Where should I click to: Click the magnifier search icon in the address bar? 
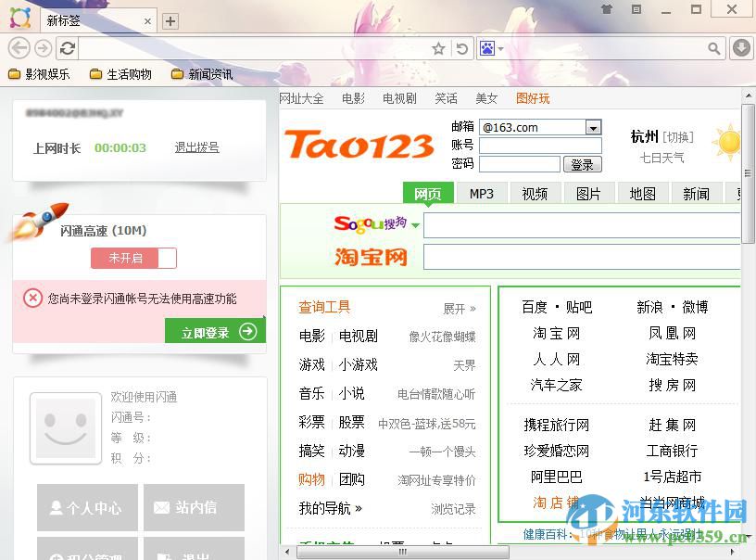(x=714, y=47)
